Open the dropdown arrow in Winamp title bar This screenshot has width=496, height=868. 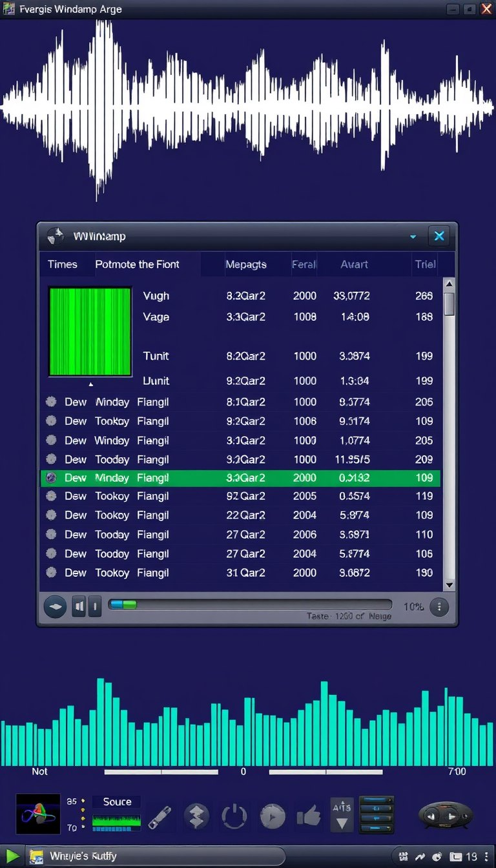point(413,236)
